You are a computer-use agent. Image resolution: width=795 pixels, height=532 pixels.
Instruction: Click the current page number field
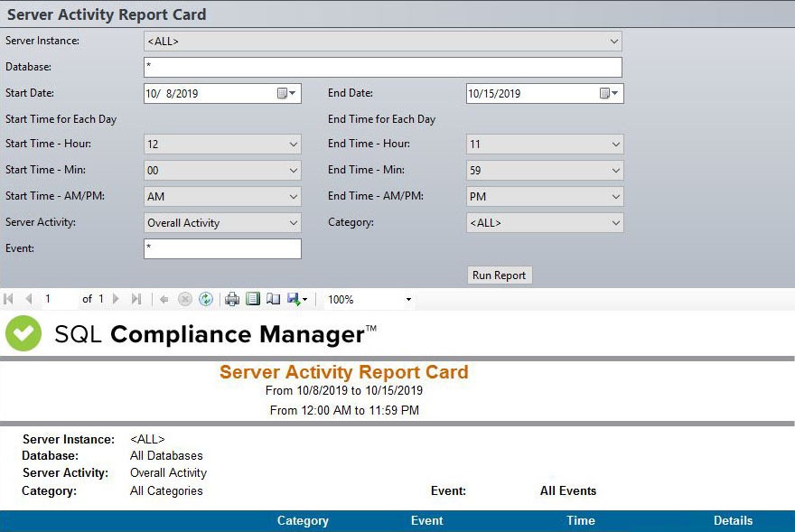(58, 299)
